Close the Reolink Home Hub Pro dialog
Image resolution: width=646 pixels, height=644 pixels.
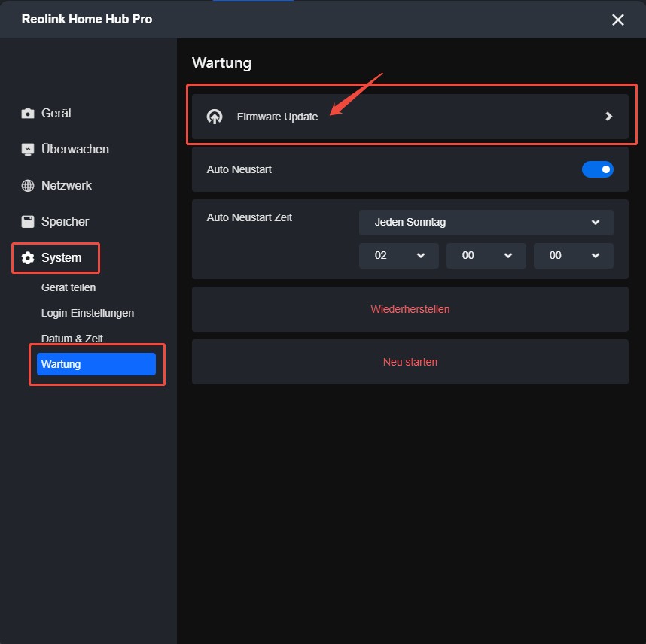pos(617,20)
